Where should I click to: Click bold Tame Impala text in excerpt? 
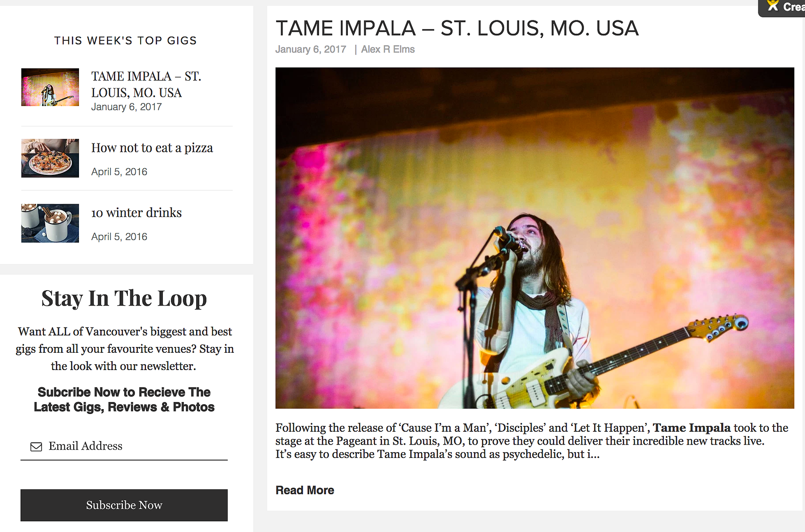click(691, 428)
